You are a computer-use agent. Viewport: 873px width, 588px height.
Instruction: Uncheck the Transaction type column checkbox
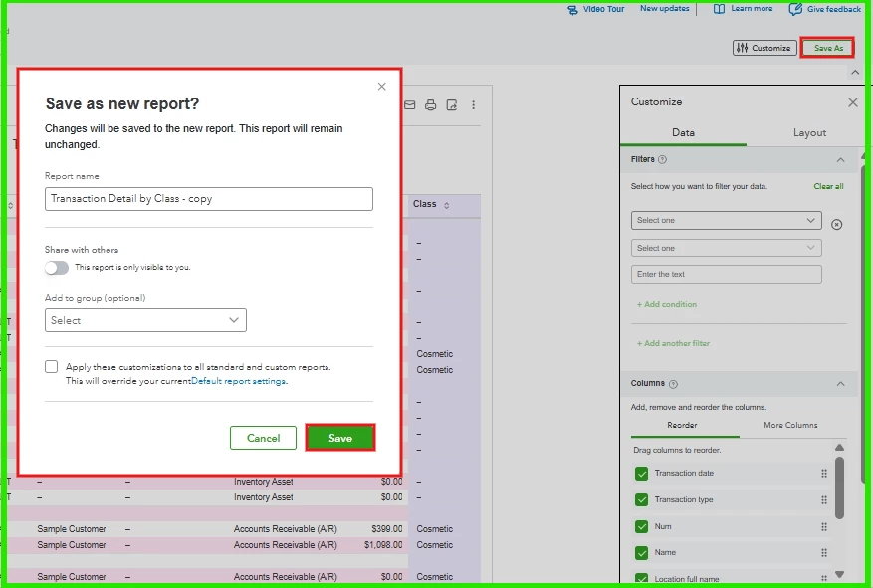tap(641, 500)
